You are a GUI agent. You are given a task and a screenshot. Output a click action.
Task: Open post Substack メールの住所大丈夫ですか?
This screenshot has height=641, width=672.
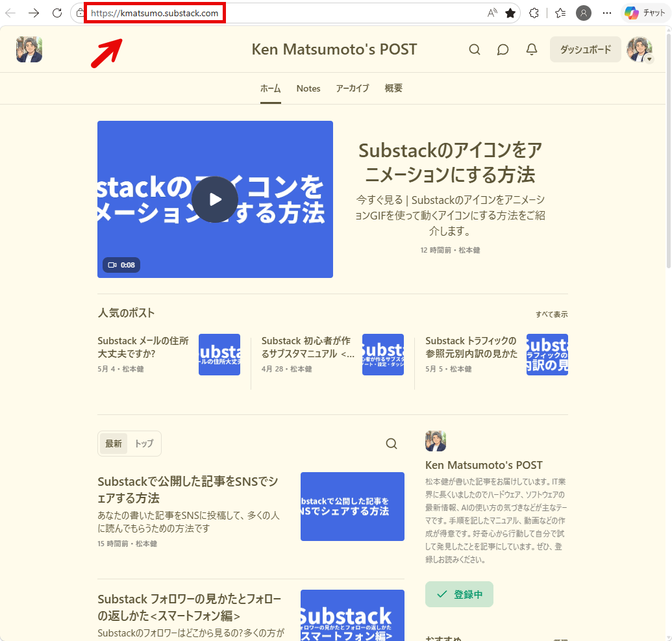pyautogui.click(x=143, y=347)
